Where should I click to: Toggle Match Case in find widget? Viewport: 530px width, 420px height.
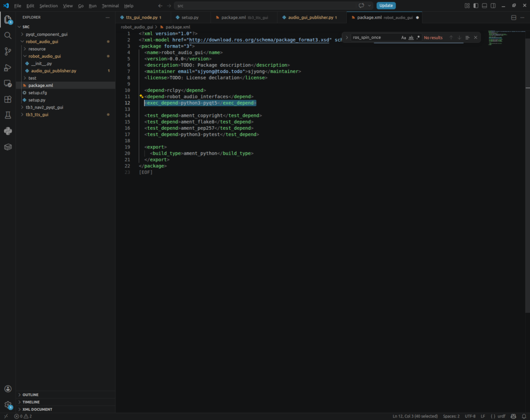point(403,38)
